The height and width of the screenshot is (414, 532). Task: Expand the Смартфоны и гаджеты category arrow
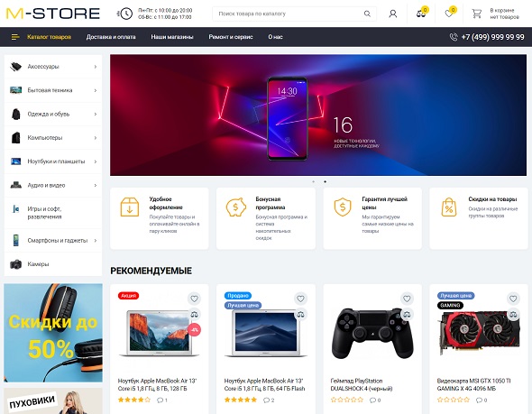96,240
